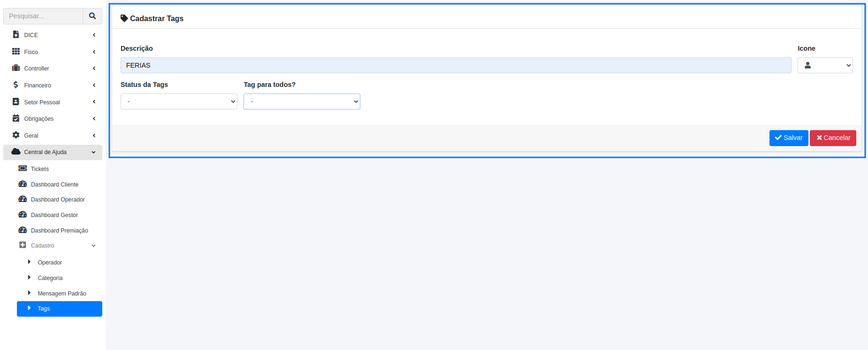Open the Tag para todos dropdown
The height and width of the screenshot is (350, 868).
click(x=302, y=101)
